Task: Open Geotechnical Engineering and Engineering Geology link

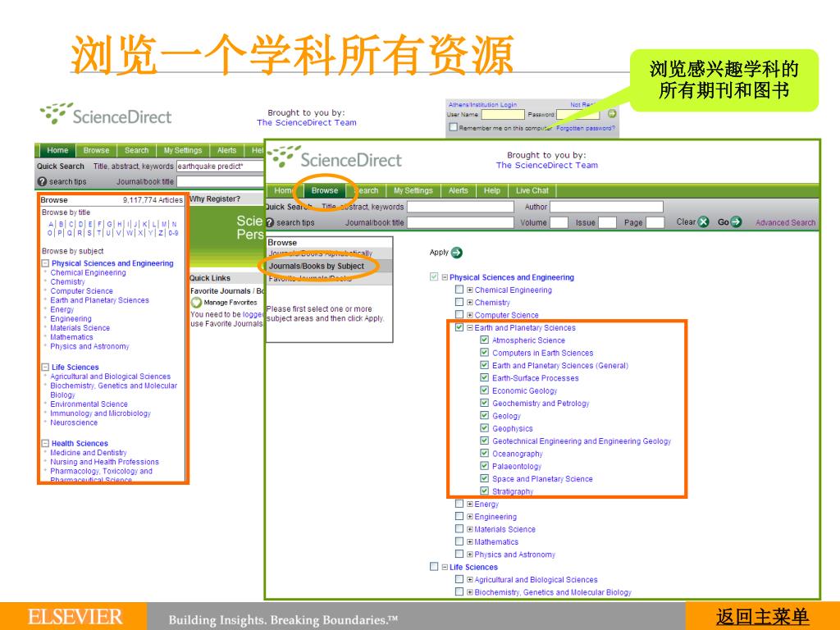Action: coord(582,441)
